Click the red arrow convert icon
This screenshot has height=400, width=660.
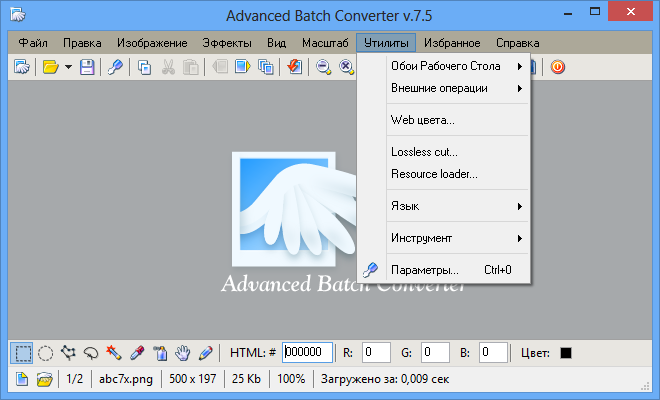[295, 67]
